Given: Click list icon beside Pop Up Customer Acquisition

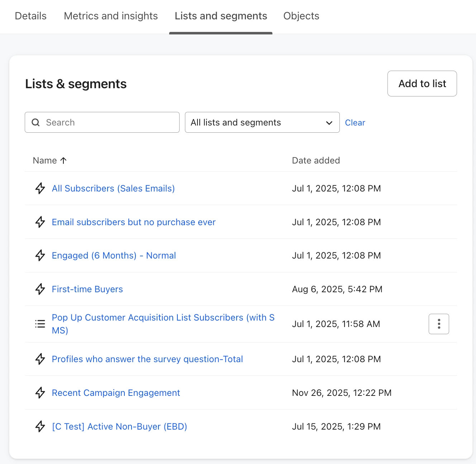Looking at the screenshot, I should 40,324.
